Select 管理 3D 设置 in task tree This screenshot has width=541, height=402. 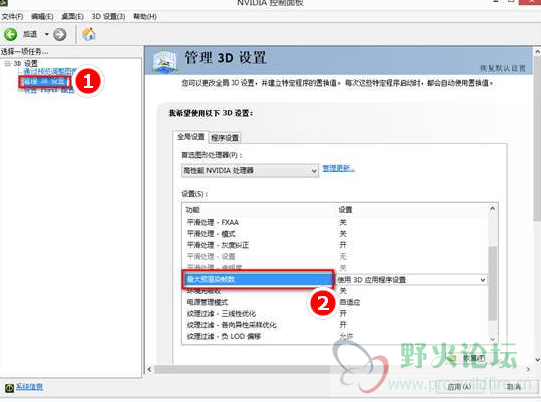pyautogui.click(x=45, y=82)
